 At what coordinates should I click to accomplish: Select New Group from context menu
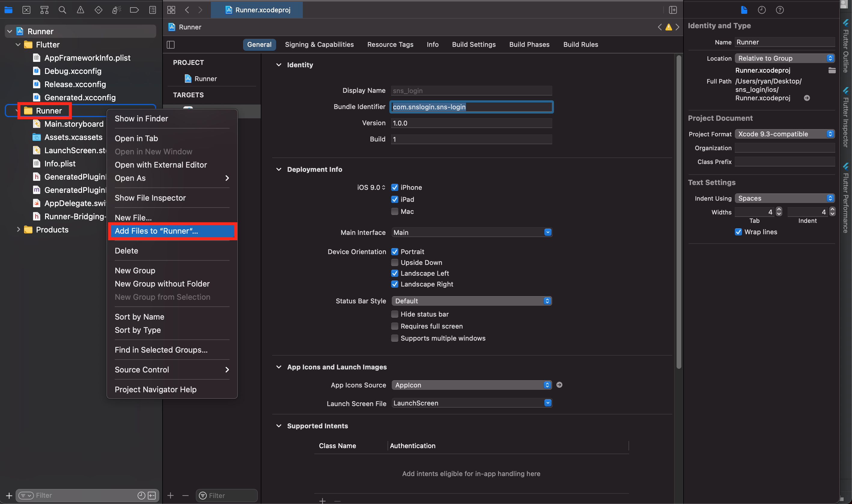pos(135,270)
